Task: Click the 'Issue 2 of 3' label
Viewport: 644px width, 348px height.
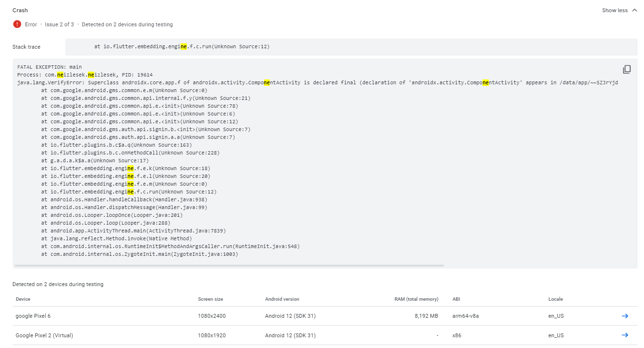Action: pos(60,24)
